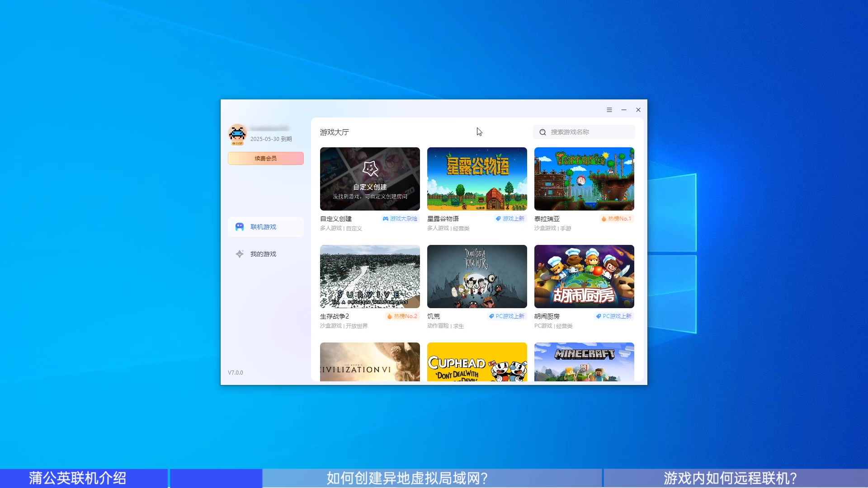Open the Civilization VI thumbnail

[370, 362]
